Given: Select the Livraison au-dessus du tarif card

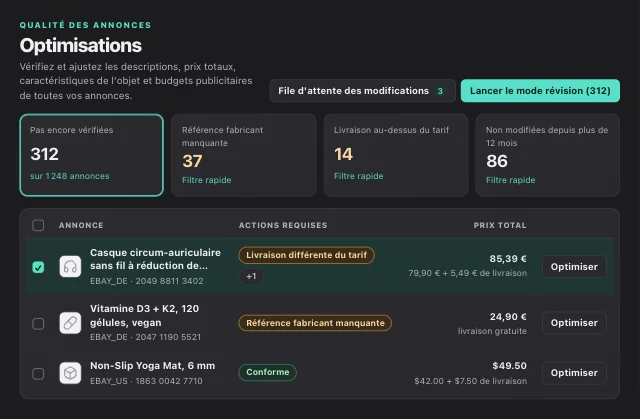Looking at the screenshot, I should pyautogui.click(x=396, y=155).
